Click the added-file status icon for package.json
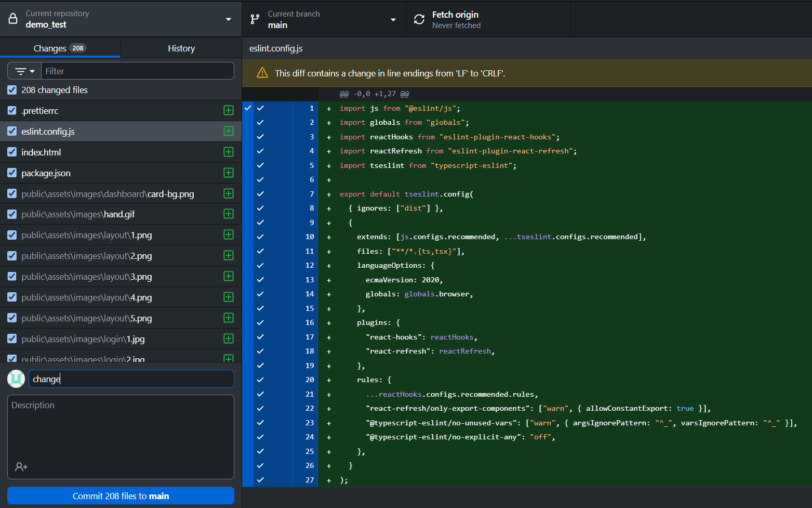Image resolution: width=812 pixels, height=508 pixels. 228,173
